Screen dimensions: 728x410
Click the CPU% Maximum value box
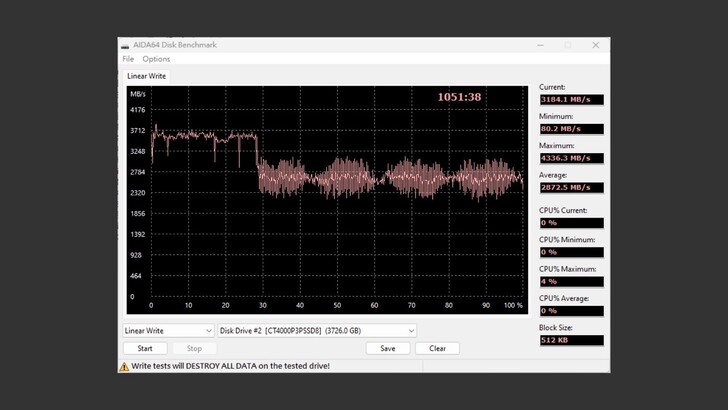571,281
